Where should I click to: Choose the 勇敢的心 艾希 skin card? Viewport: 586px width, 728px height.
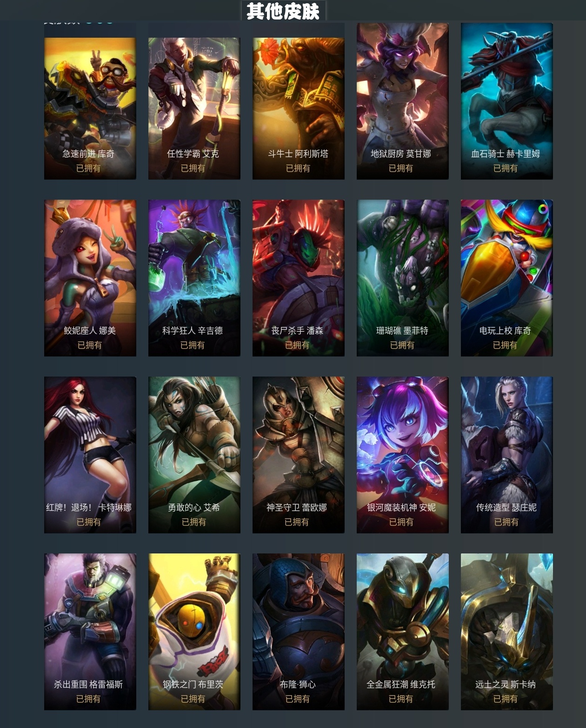point(194,455)
